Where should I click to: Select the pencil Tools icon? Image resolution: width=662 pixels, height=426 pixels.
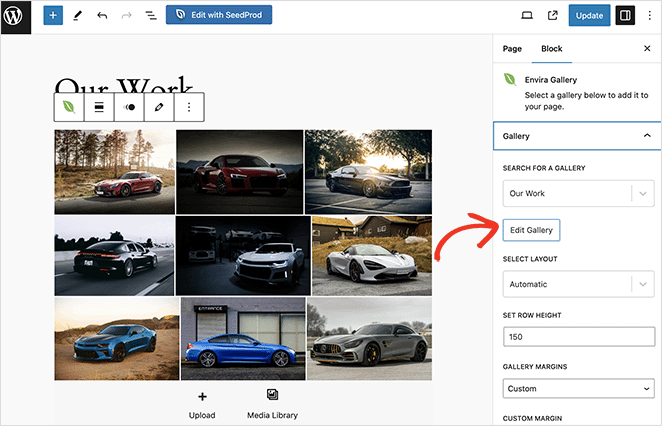(x=78, y=16)
